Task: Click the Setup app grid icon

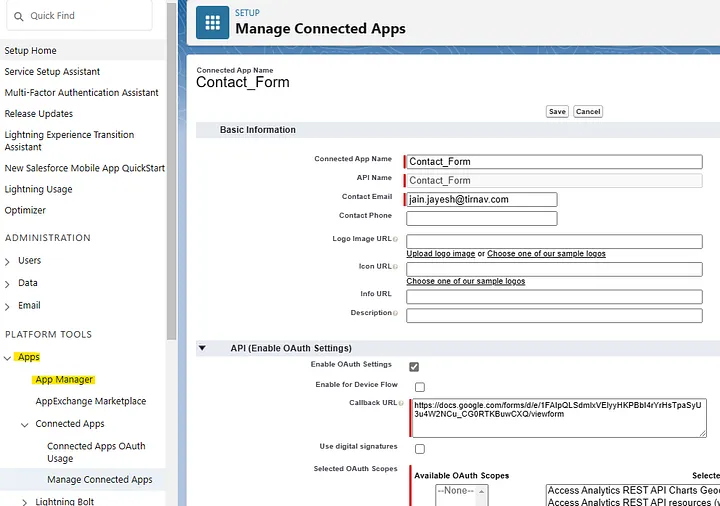Action: pos(212,22)
